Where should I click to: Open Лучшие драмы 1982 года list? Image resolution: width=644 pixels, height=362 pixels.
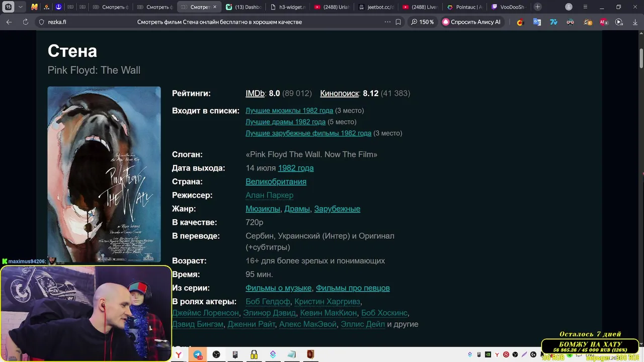tap(285, 122)
